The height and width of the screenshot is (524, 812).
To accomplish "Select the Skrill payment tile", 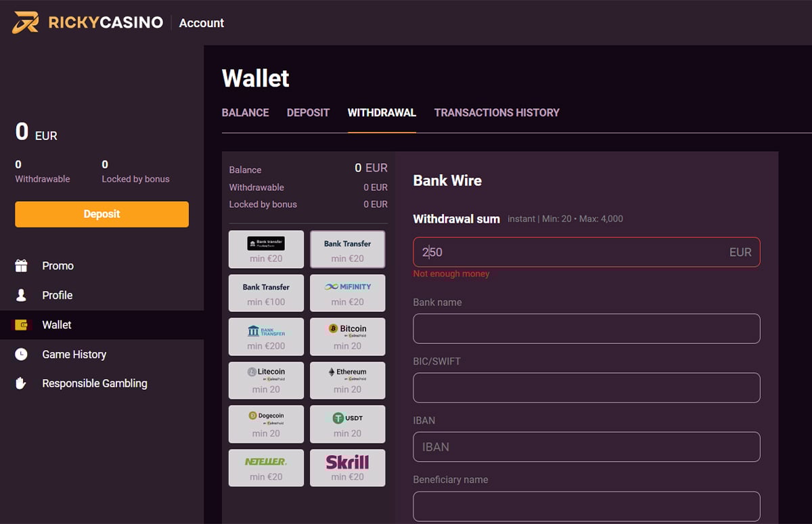I will tap(348, 468).
